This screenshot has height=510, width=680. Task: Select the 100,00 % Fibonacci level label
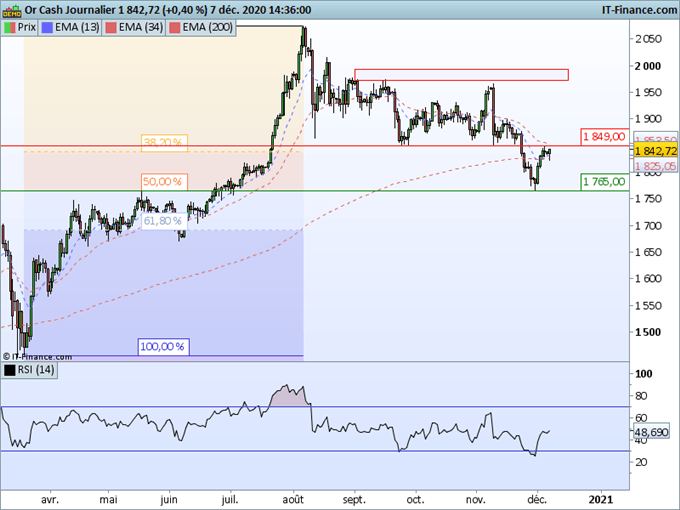[x=163, y=347]
